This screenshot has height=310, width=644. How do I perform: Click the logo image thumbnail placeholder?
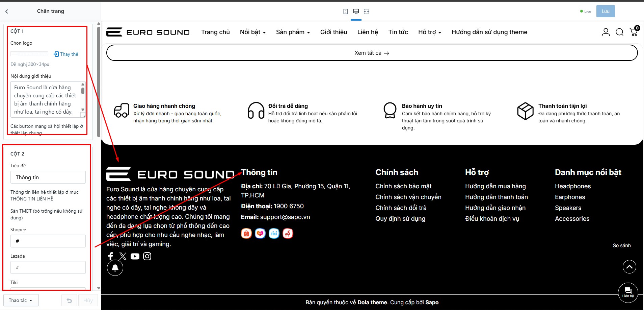(x=29, y=54)
